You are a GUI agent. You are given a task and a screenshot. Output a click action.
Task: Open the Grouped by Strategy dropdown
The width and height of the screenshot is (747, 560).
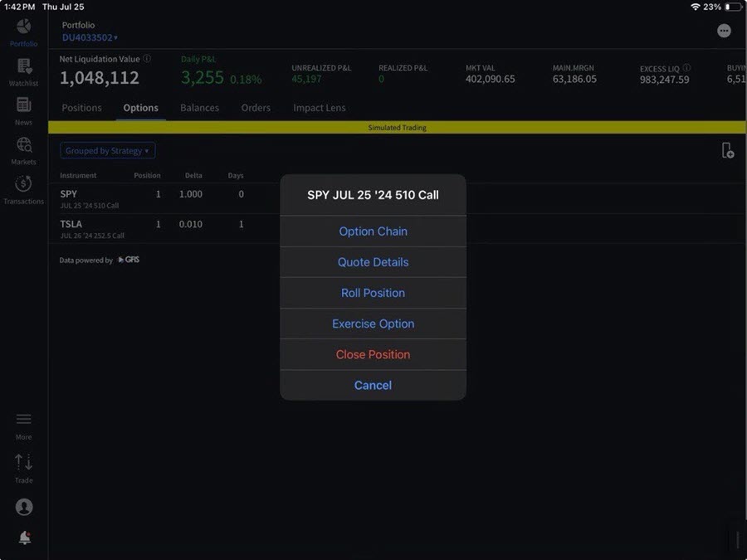pos(107,150)
